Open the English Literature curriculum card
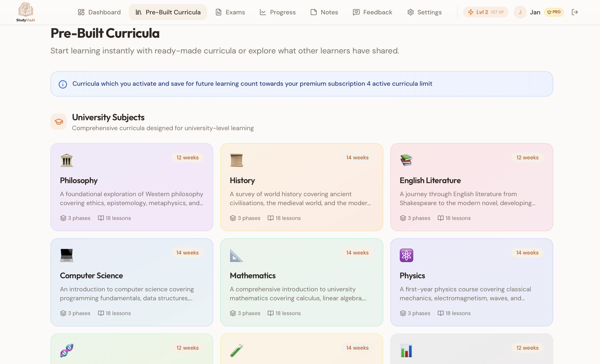The width and height of the screenshot is (600, 364). coord(471,187)
